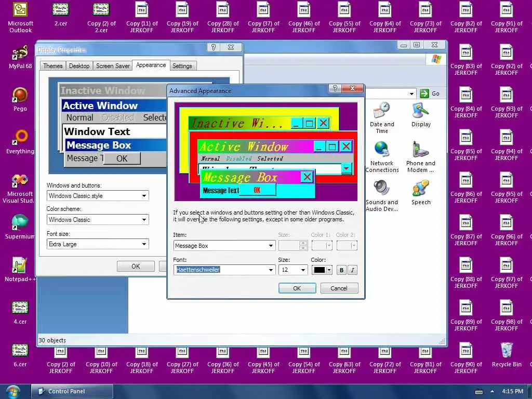Open the Microsoft Outlook desktop icon

(x=20, y=17)
